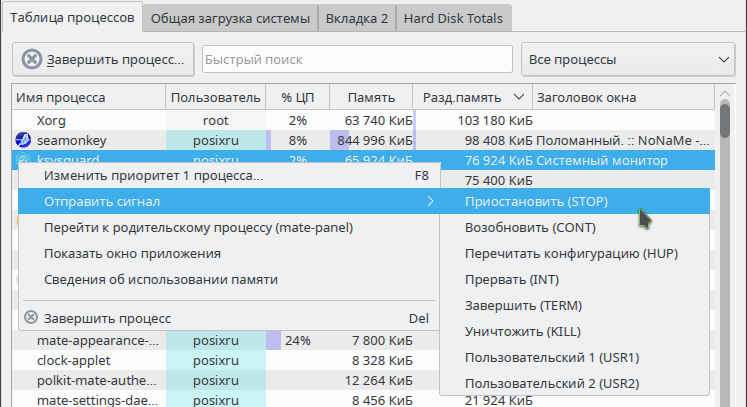Switch to Таблица процессов tab
Screen dimensions: 747x407
coord(72,18)
